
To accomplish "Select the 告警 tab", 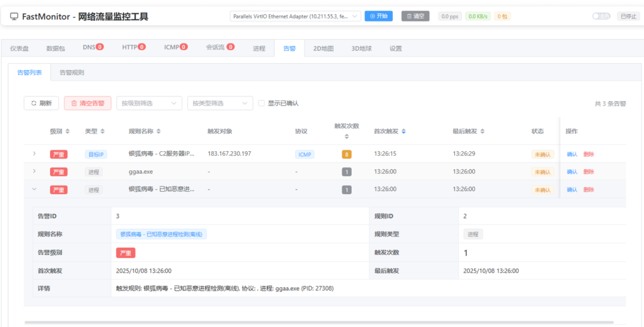I will 289,48.
